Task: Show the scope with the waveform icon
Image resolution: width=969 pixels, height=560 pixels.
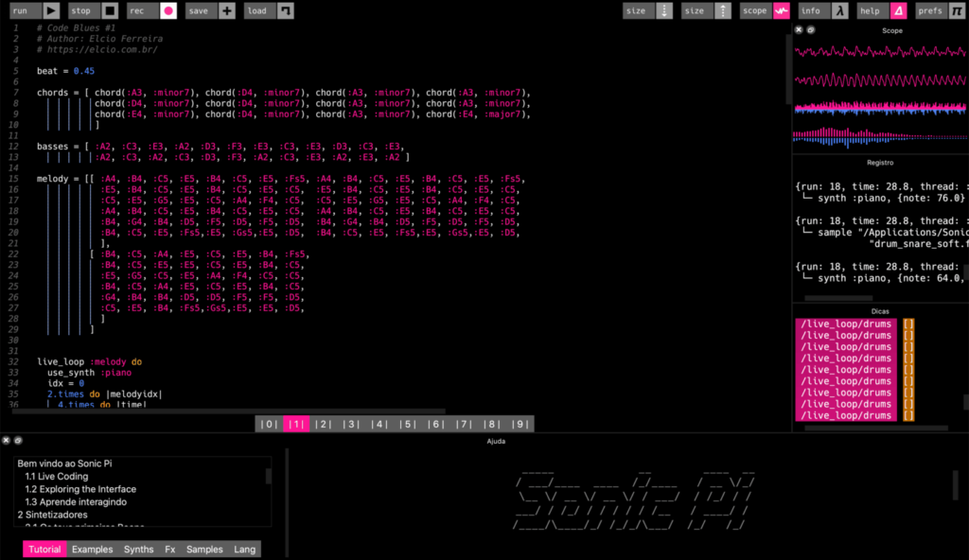Action: click(x=782, y=10)
